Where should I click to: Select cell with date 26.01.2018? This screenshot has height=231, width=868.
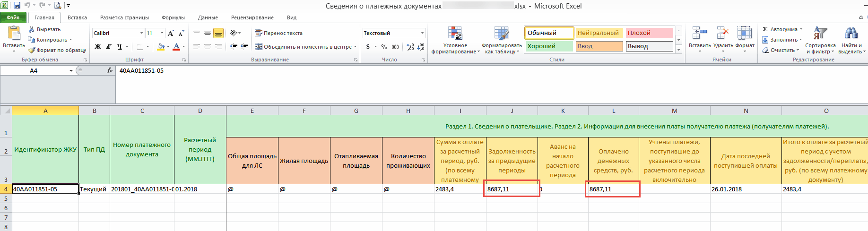[x=745, y=189]
